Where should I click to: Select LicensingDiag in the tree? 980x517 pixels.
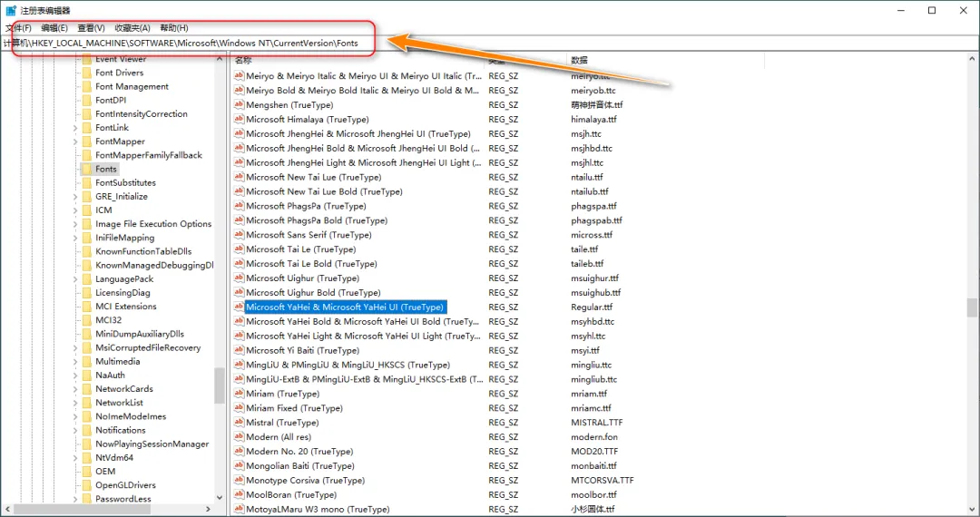(122, 293)
